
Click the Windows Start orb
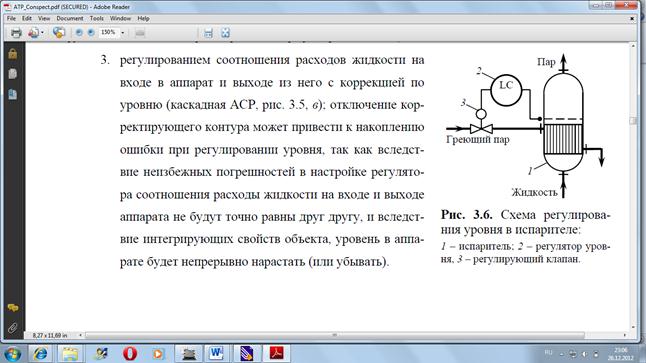tap(12, 354)
